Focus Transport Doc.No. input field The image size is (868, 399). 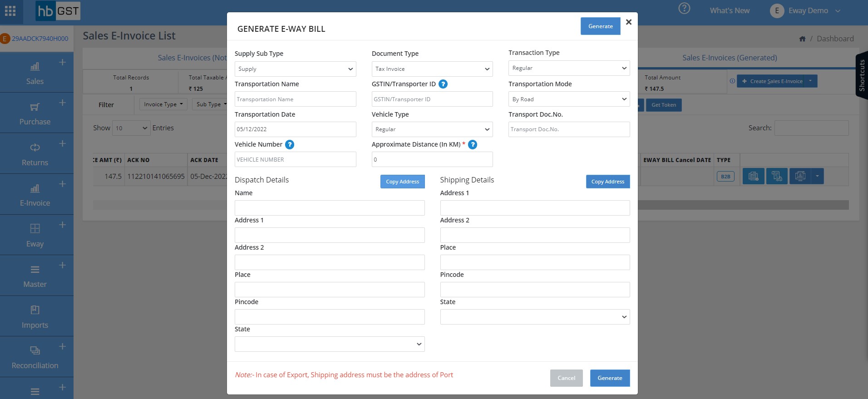click(569, 129)
